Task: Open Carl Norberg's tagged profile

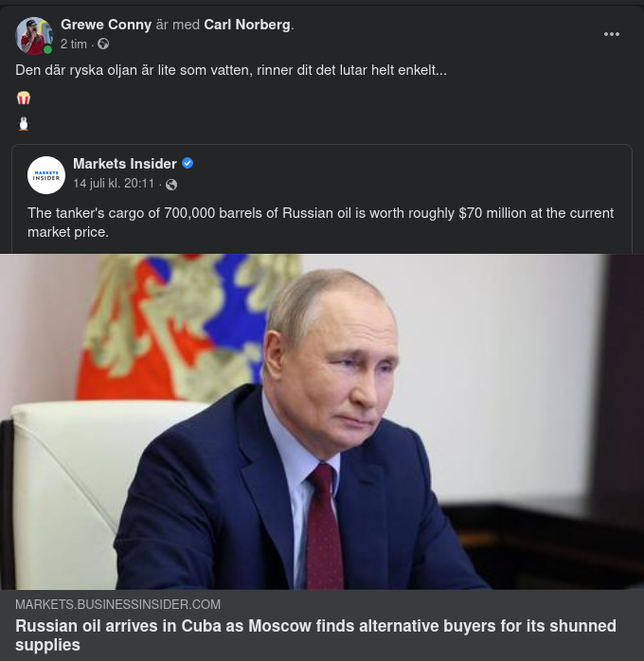Action: tap(247, 25)
